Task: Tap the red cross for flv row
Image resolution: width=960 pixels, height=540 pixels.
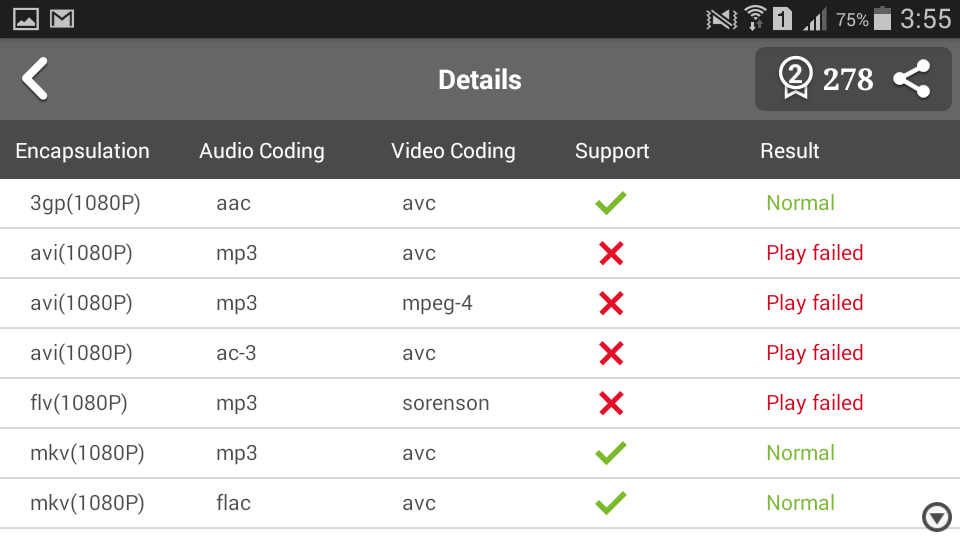Action: [x=611, y=403]
